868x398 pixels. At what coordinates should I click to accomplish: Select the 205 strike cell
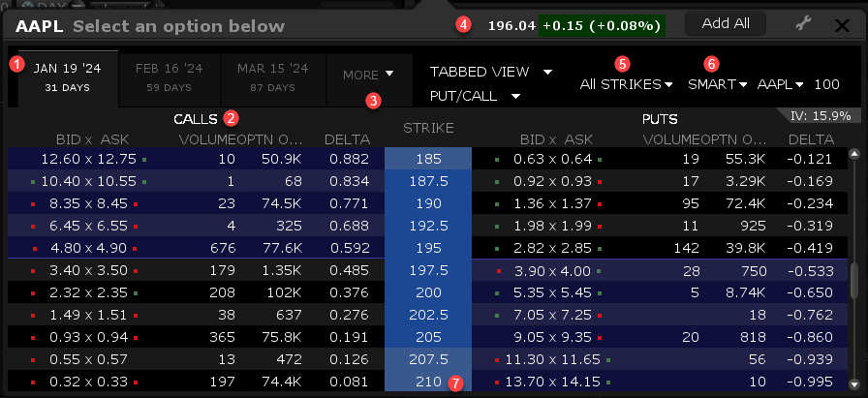point(428,337)
